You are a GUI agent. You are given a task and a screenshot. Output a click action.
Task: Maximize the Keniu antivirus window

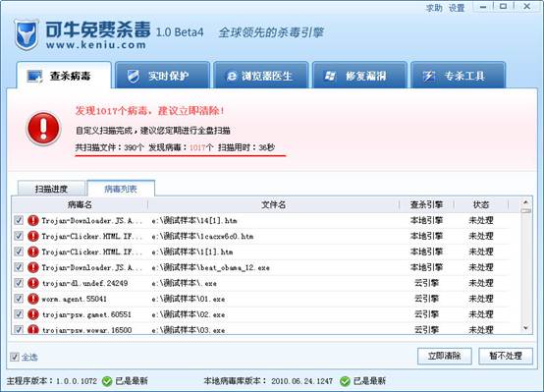tap(503, 7)
